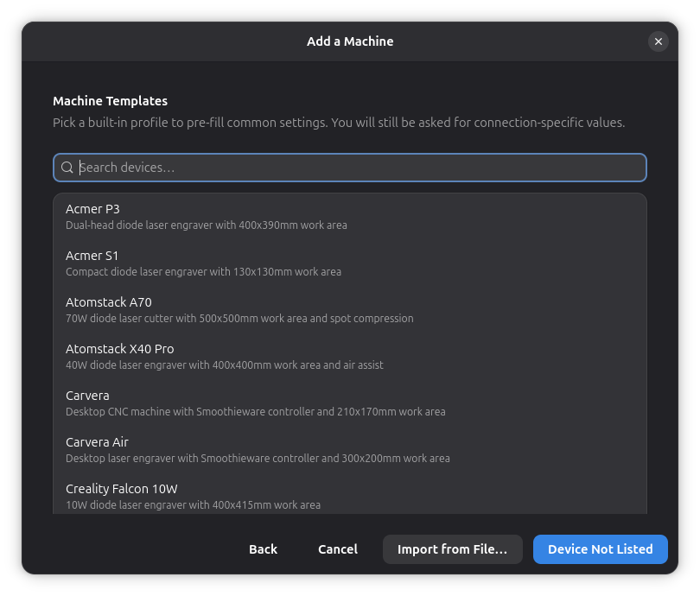Click Device Not Listed button
The height and width of the screenshot is (596, 700).
pyautogui.click(x=600, y=549)
